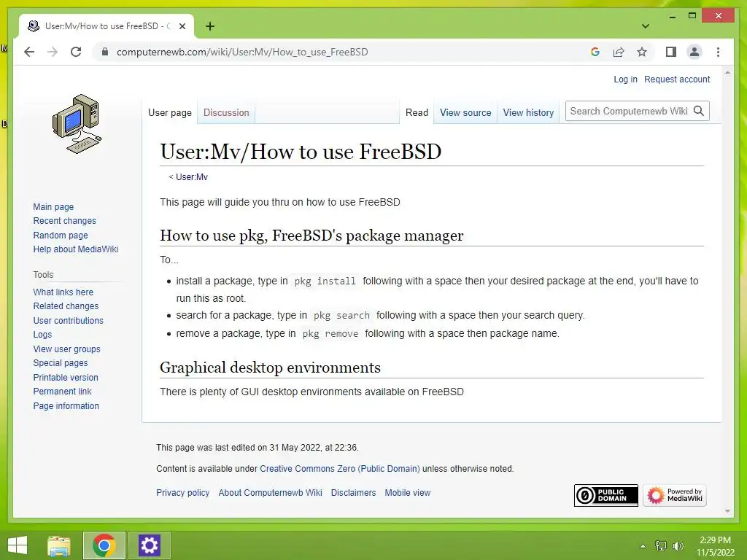Open Chrome three-dot menu
747x560 pixels.
tap(718, 52)
